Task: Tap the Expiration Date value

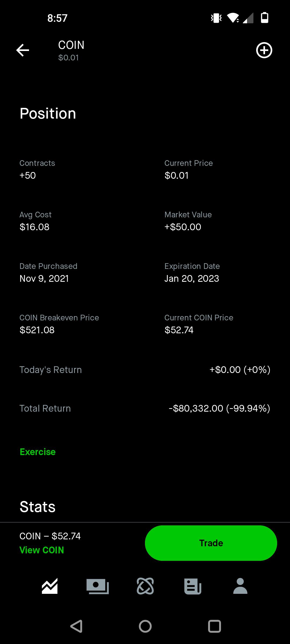Action: [x=192, y=279]
